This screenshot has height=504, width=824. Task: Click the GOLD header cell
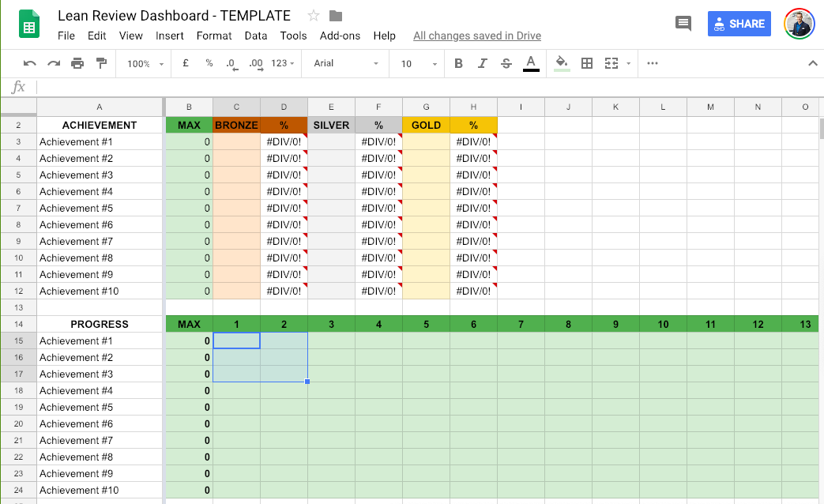(x=426, y=125)
